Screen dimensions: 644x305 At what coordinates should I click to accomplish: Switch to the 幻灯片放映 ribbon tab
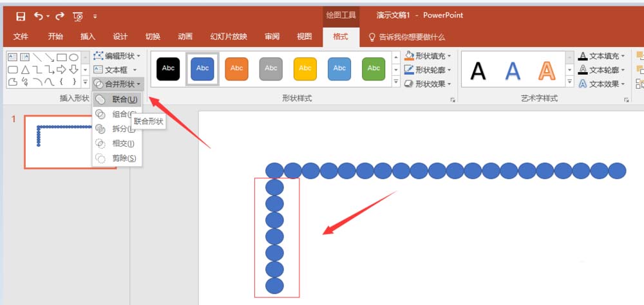[229, 37]
